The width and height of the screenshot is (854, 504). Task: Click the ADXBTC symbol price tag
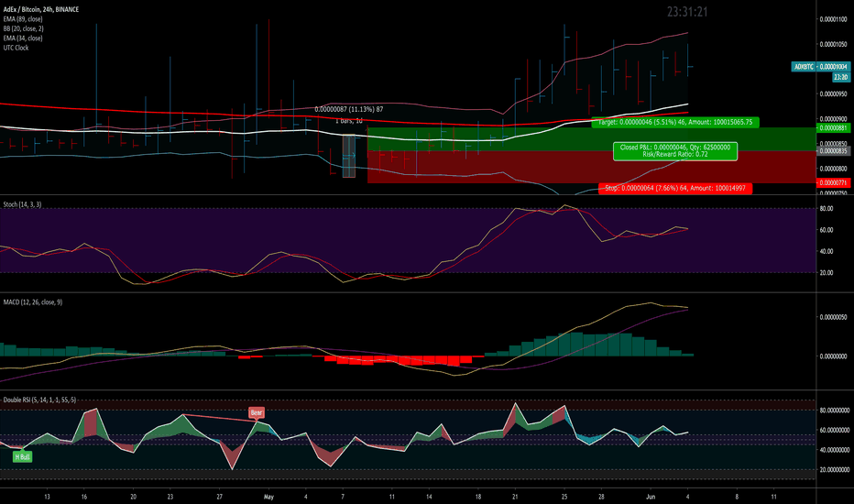coord(804,67)
